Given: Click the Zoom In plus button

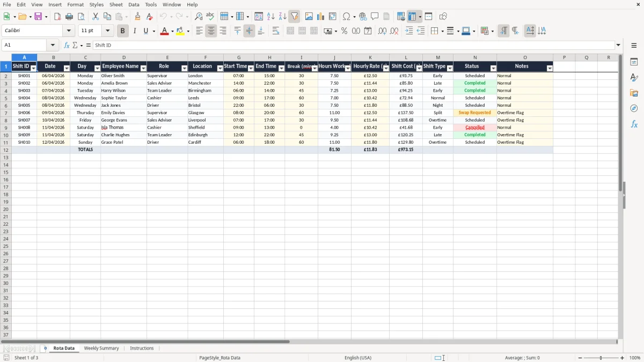Looking at the screenshot, I should pyautogui.click(x=623, y=358).
